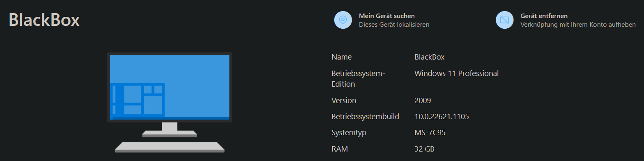
Task: Click the Remove device crossed-screen icon
Action: (504, 20)
